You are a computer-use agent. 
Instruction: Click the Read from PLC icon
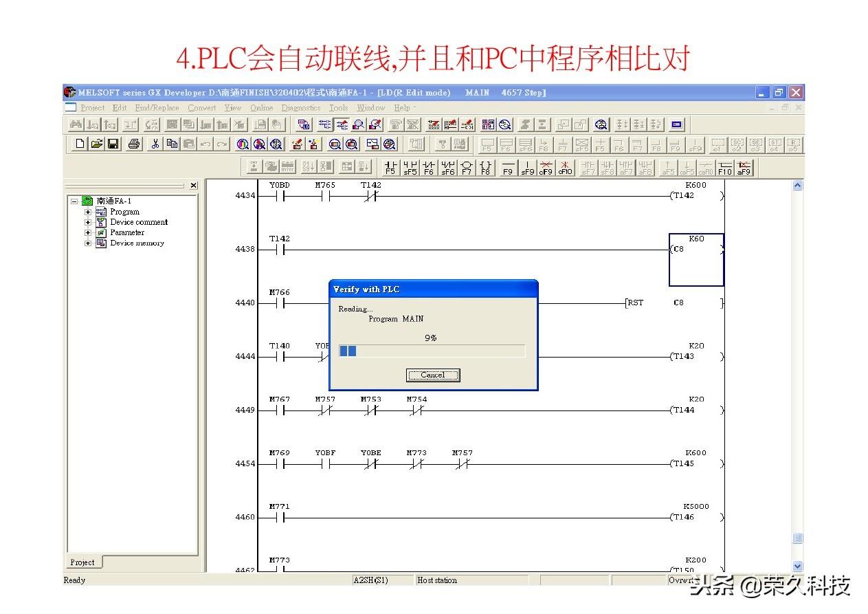click(315, 144)
